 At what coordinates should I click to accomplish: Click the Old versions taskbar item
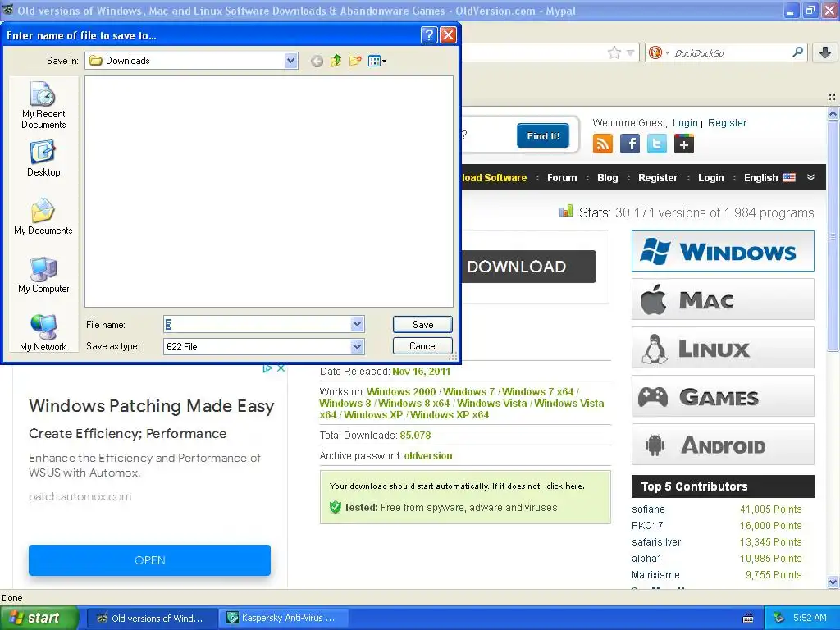tap(152, 618)
